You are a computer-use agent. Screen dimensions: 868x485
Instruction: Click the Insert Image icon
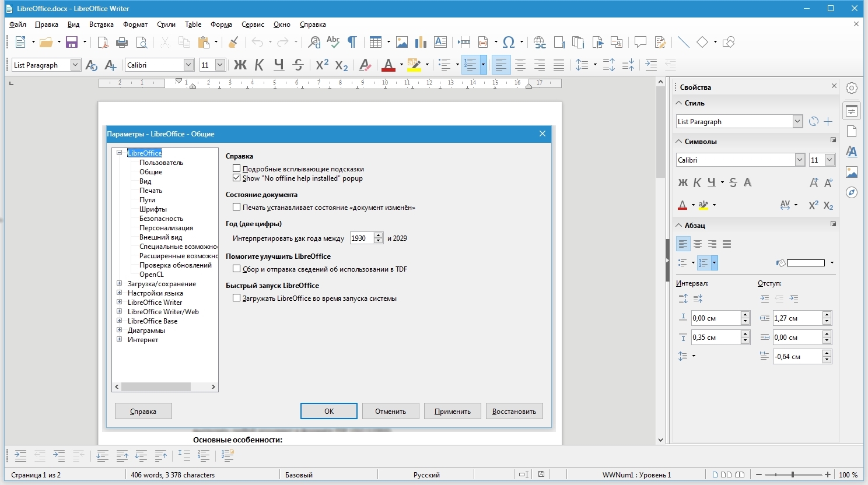click(402, 42)
